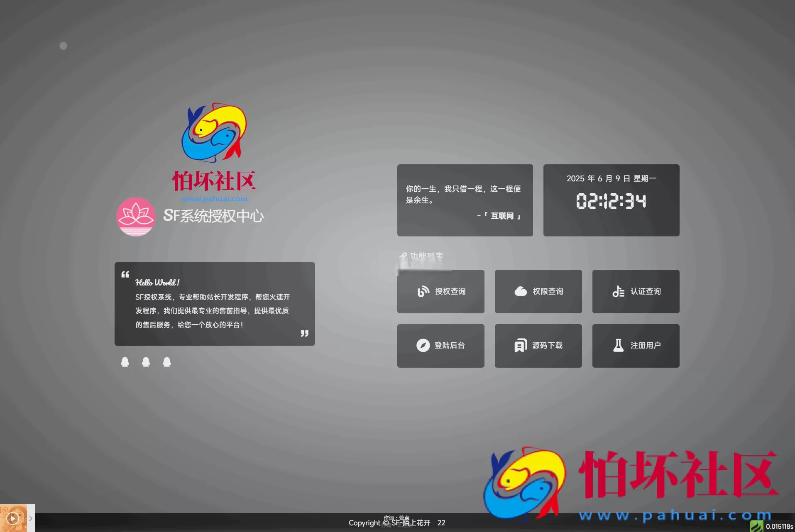The width and height of the screenshot is (795, 532).
Task: Click the third QQ penguin icon
Action: [167, 362]
